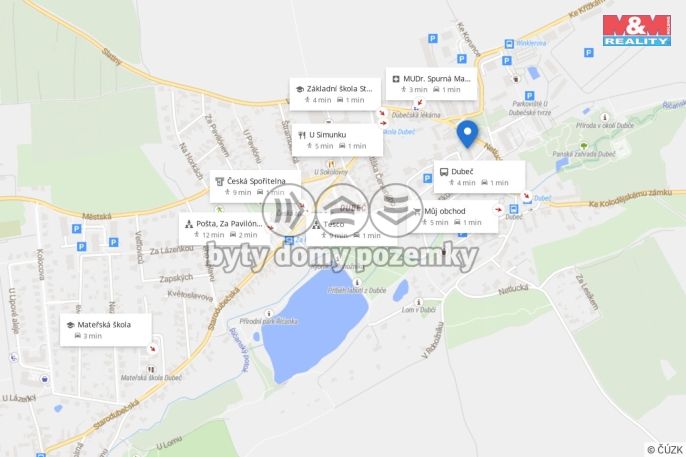Click the Lom v Dubči info icon

coord(419,302)
